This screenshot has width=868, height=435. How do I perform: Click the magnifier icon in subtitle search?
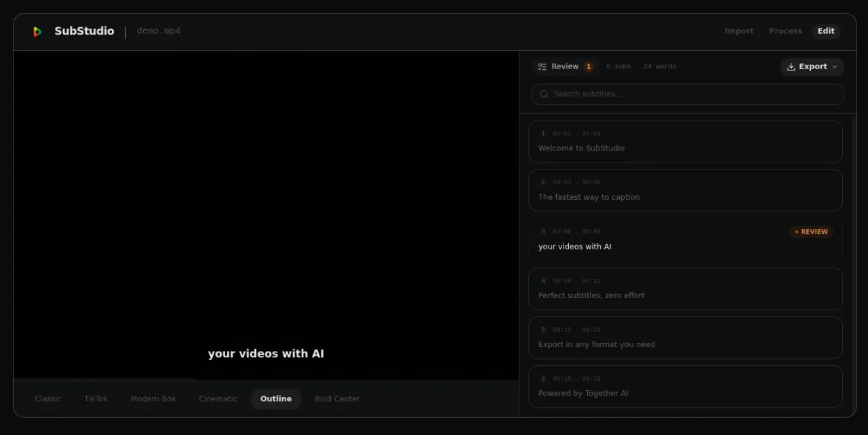click(545, 94)
